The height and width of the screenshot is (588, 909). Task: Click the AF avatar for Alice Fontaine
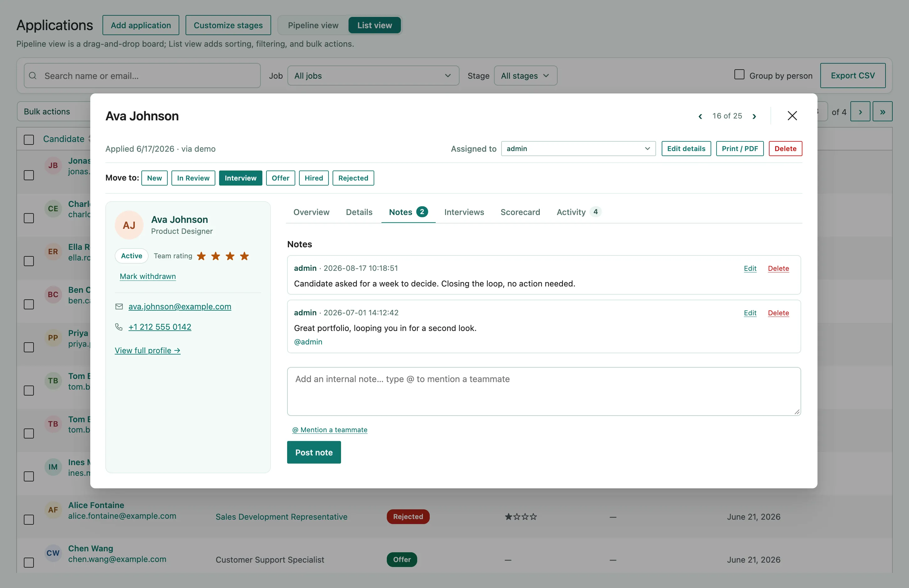click(53, 510)
